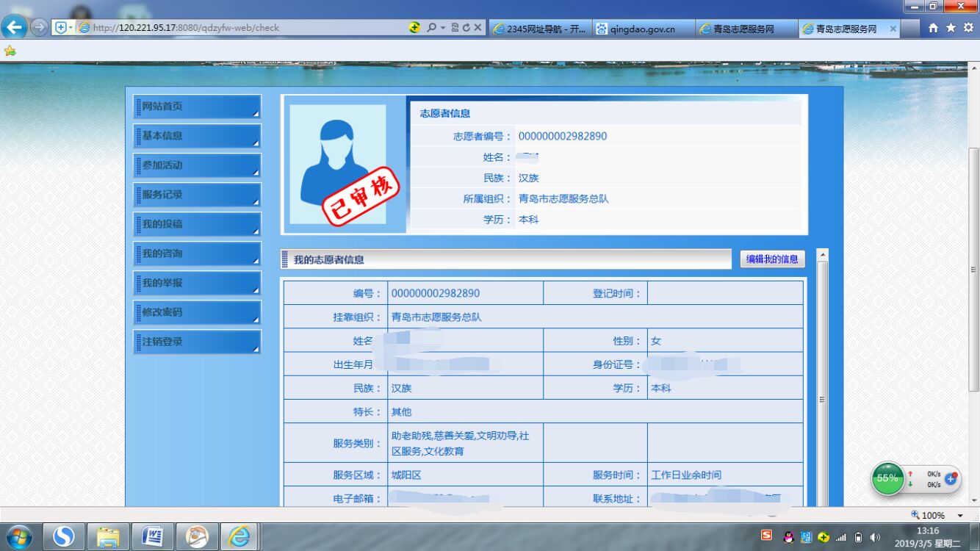Click 注销登录 to log out
This screenshot has height=551, width=980.
pyautogui.click(x=197, y=342)
